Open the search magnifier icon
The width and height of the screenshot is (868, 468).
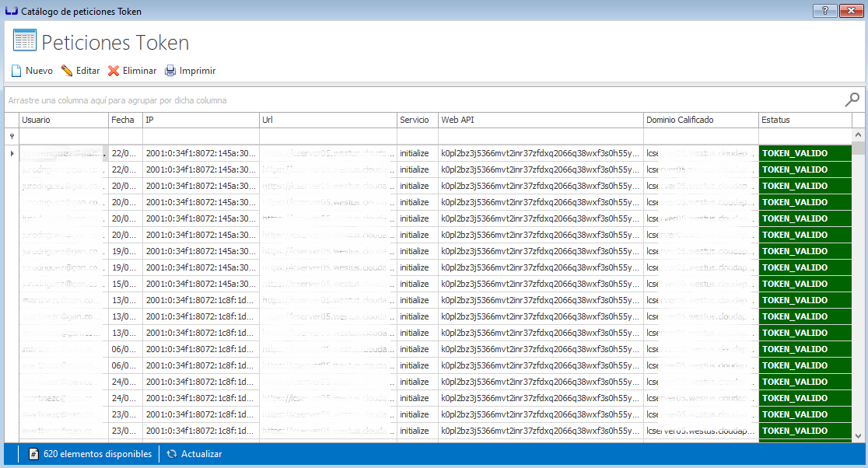[852, 100]
